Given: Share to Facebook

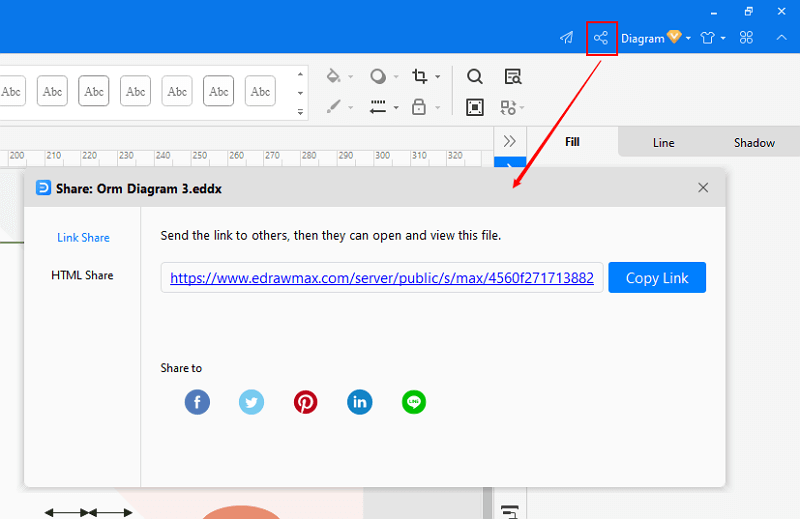Looking at the screenshot, I should coord(197,402).
